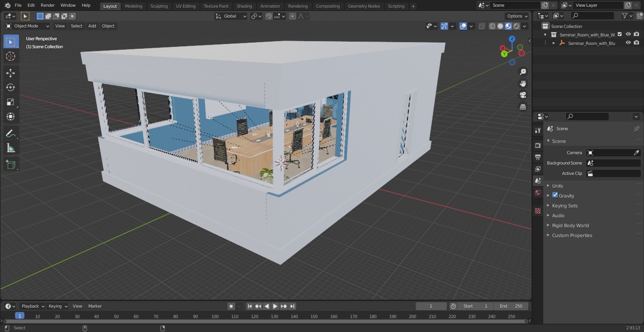This screenshot has width=644, height=332.
Task: Activate the 3D Cursor tool
Action: [x=11, y=56]
